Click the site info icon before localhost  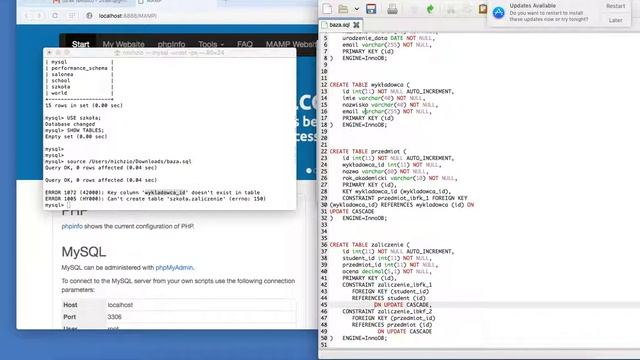point(89,16)
